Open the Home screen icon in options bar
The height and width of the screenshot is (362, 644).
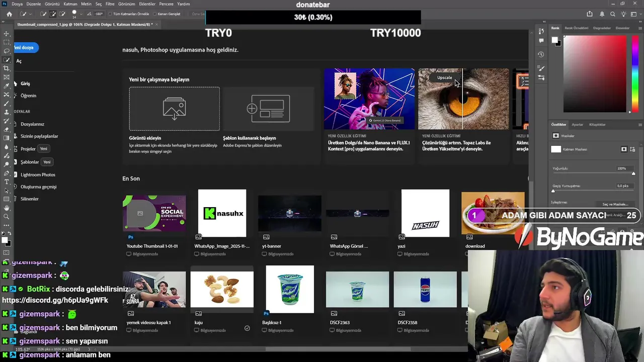click(x=9, y=14)
